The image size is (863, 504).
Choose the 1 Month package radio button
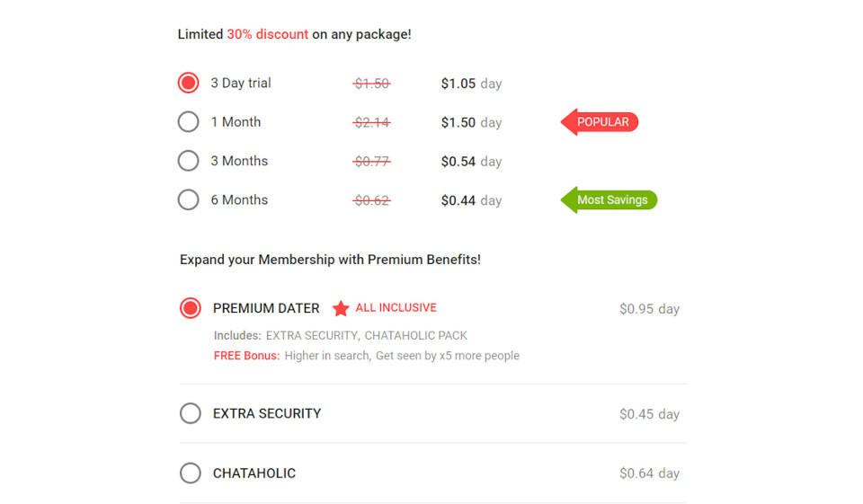(188, 121)
